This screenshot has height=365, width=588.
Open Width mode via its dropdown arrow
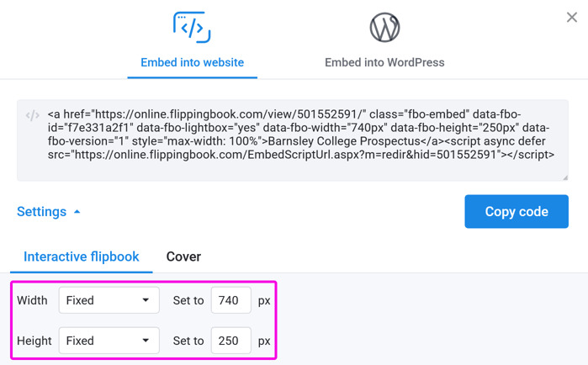[146, 299]
